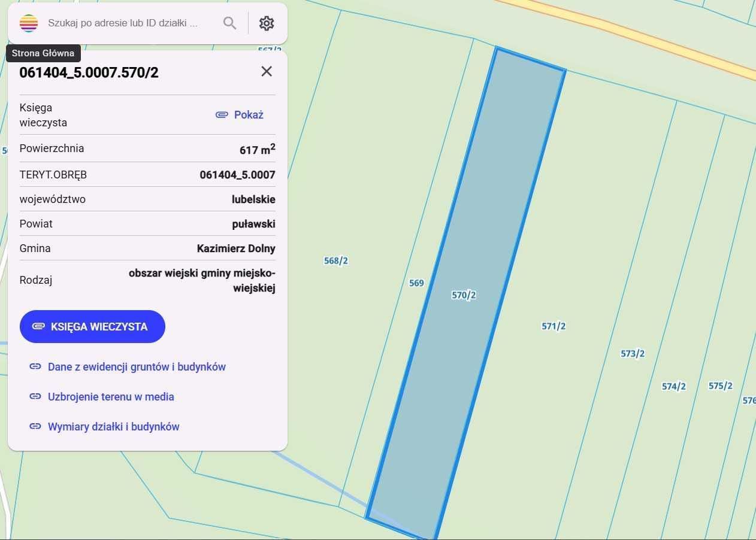Select parcel 574/2 on the map

673,387
